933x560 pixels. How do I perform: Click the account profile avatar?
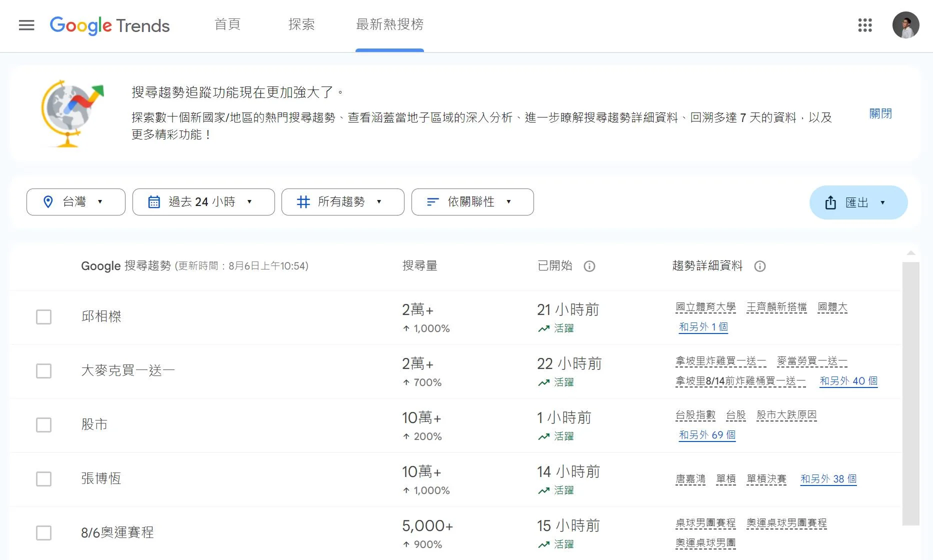click(905, 25)
